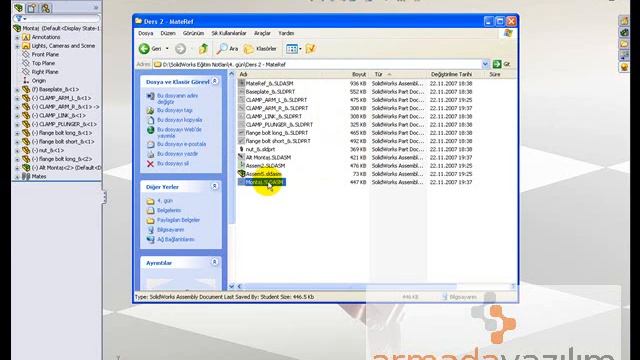This screenshot has height=360, width=640.
Task: Open the Bilgisayarım link
Action: [x=170, y=230]
